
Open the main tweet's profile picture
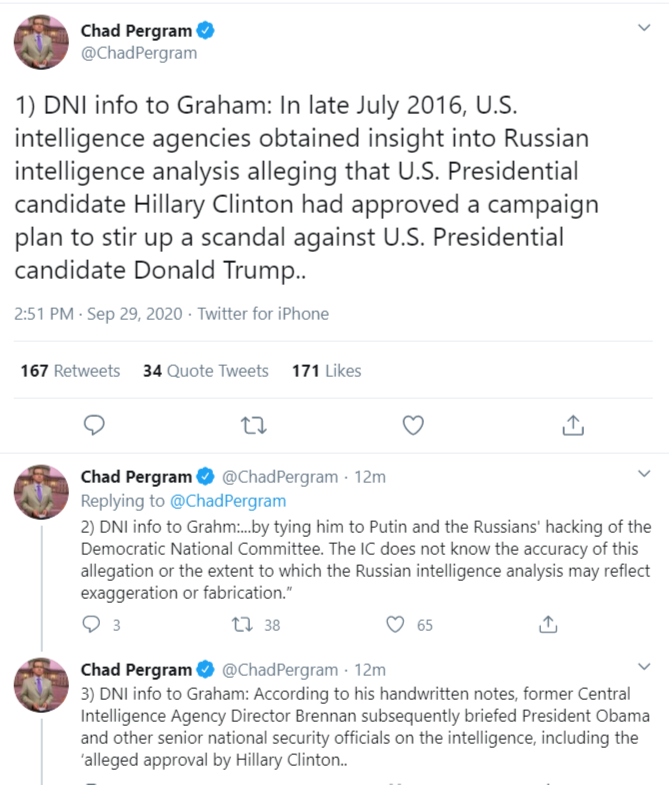click(41, 43)
